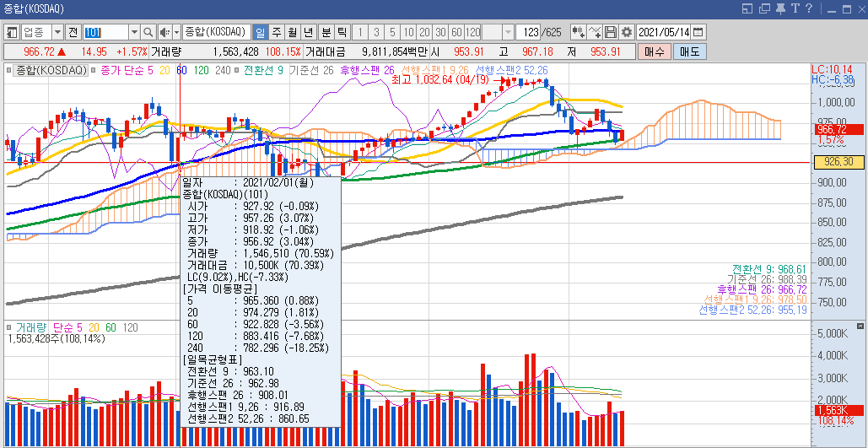Select yearly (년) chart period
The height and width of the screenshot is (448, 868).
point(309,32)
